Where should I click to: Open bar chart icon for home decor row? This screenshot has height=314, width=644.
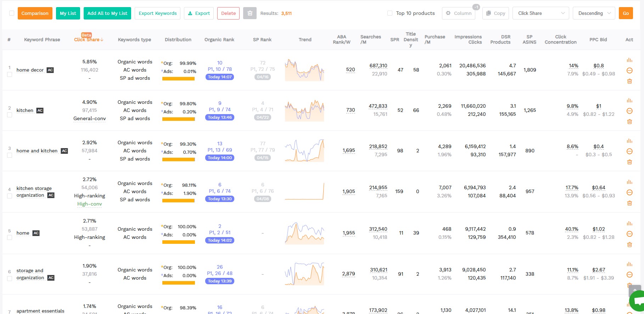click(629, 60)
